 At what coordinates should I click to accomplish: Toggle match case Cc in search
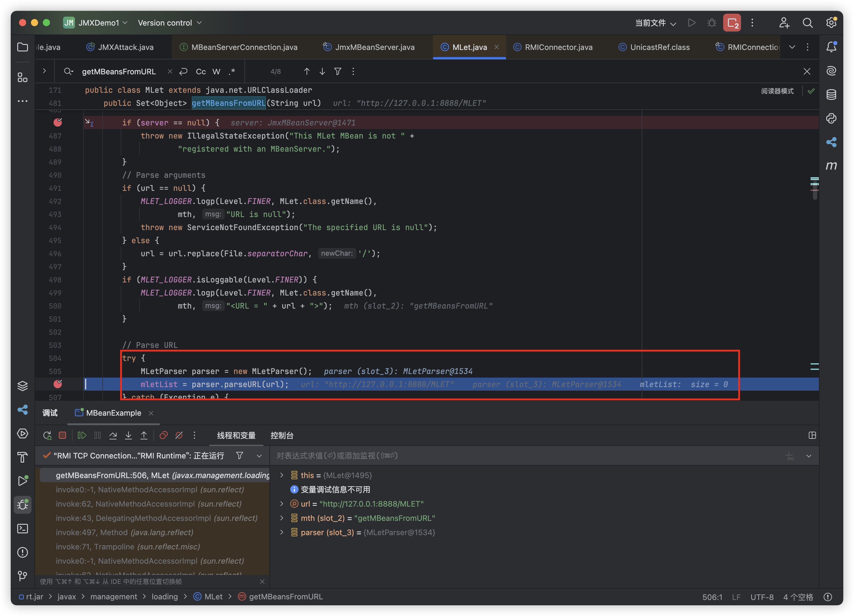[201, 72]
